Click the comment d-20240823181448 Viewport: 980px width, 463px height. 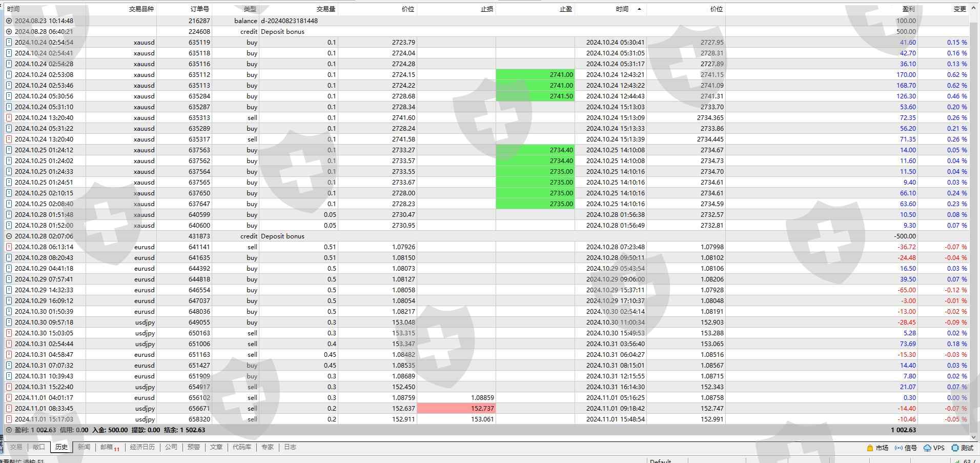[x=289, y=21]
